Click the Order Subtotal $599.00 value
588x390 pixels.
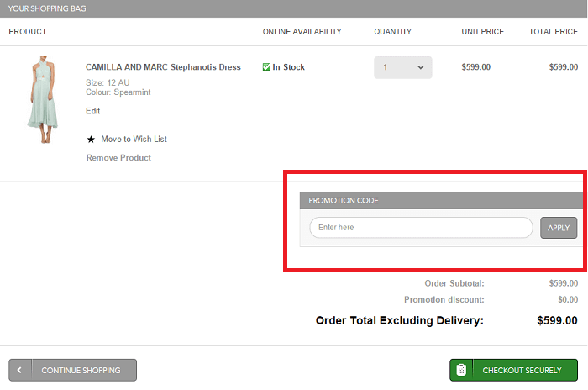(564, 283)
